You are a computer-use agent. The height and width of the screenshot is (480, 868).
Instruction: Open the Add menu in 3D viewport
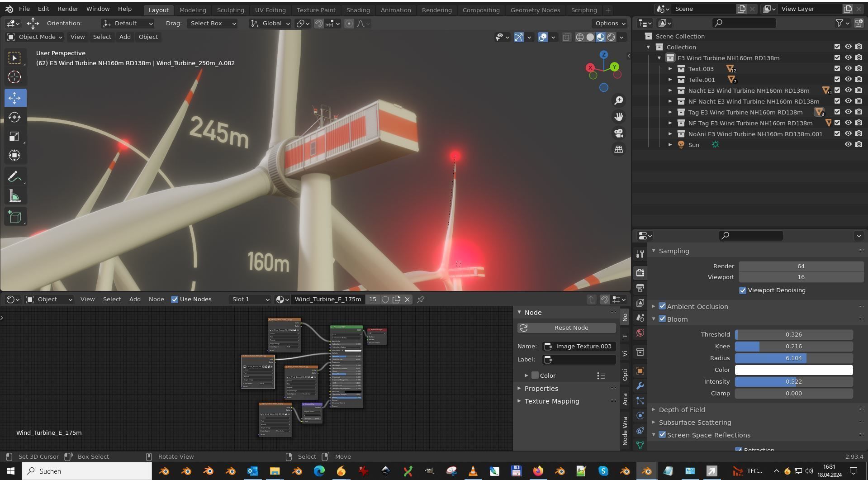[125, 37]
